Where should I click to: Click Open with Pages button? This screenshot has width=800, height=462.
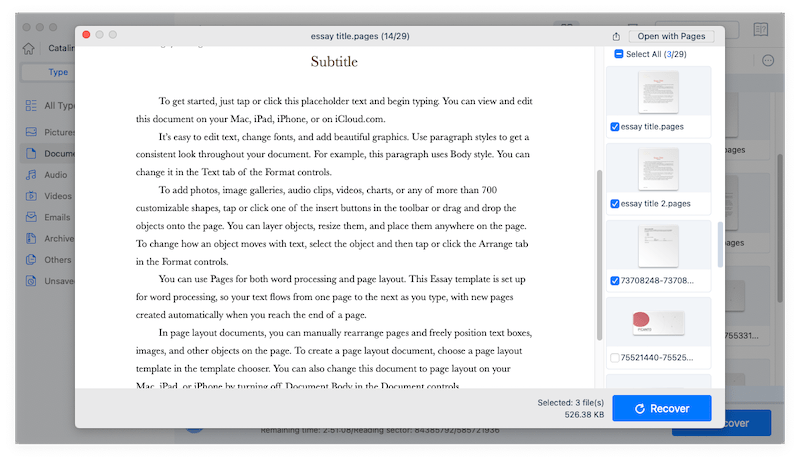pos(671,36)
